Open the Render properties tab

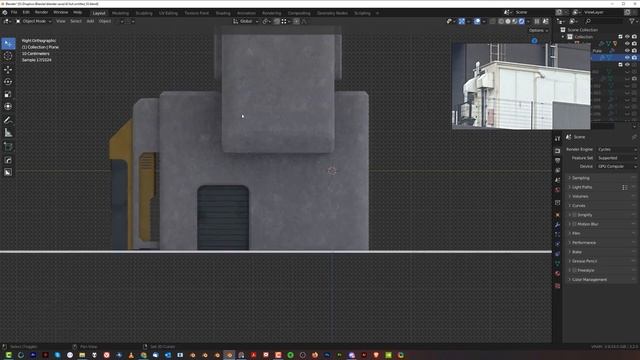click(x=558, y=151)
